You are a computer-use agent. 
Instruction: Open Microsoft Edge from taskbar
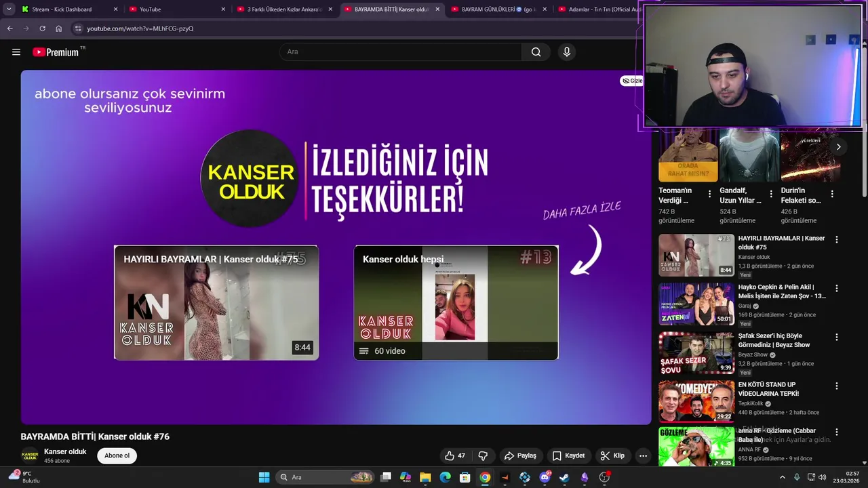(445, 477)
